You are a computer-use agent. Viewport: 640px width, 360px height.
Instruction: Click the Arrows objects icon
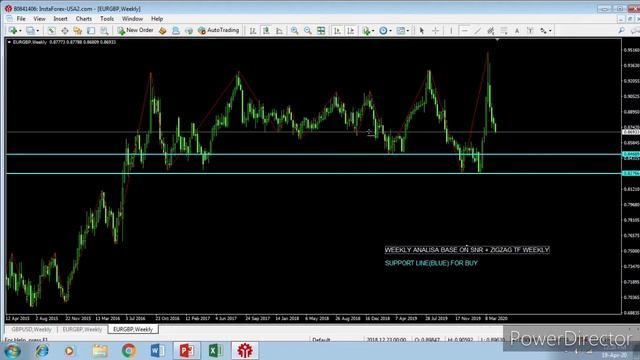[543, 31]
